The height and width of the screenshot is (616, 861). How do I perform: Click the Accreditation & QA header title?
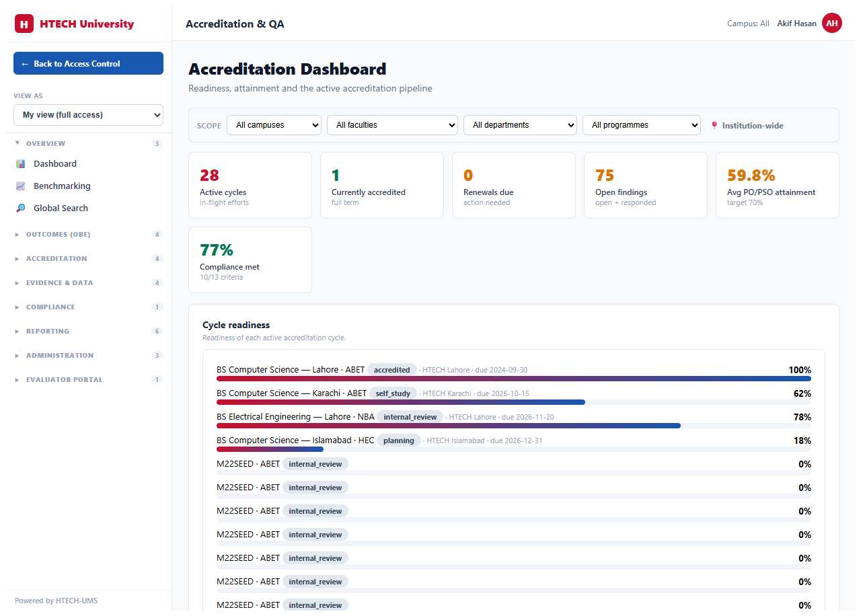tap(235, 24)
